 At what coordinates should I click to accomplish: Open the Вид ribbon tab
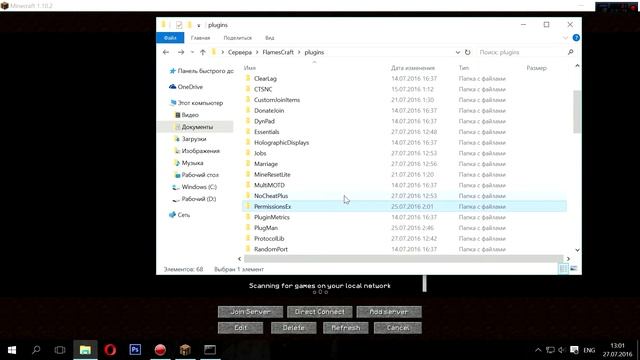coord(269,38)
